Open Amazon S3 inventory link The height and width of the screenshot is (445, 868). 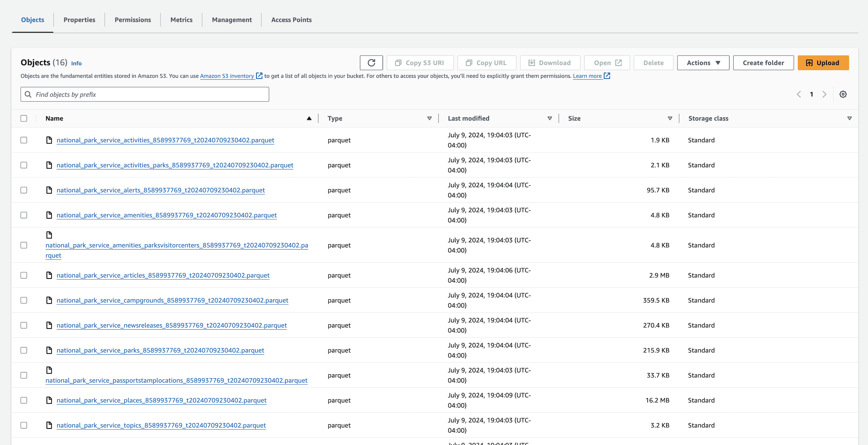pyautogui.click(x=227, y=76)
